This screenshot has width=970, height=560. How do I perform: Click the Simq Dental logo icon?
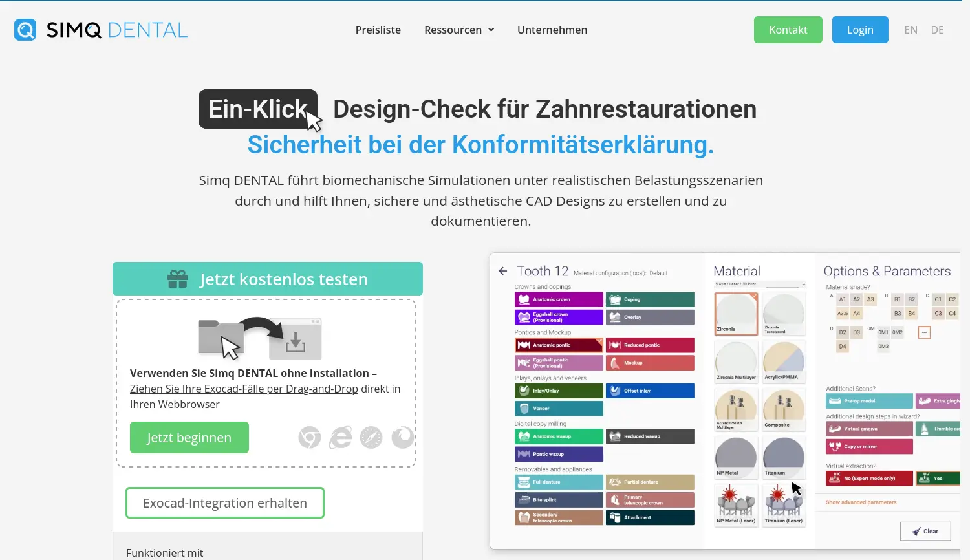25,30
